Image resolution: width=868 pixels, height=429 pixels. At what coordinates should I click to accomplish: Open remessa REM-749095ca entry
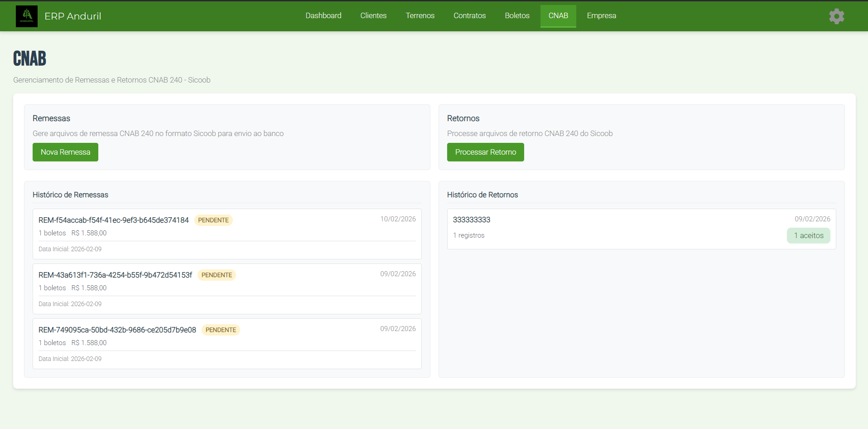click(117, 330)
